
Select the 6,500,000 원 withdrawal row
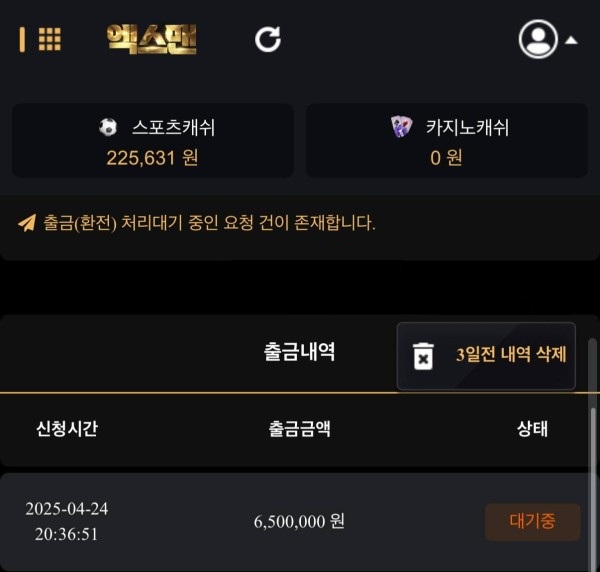pyautogui.click(x=295, y=522)
